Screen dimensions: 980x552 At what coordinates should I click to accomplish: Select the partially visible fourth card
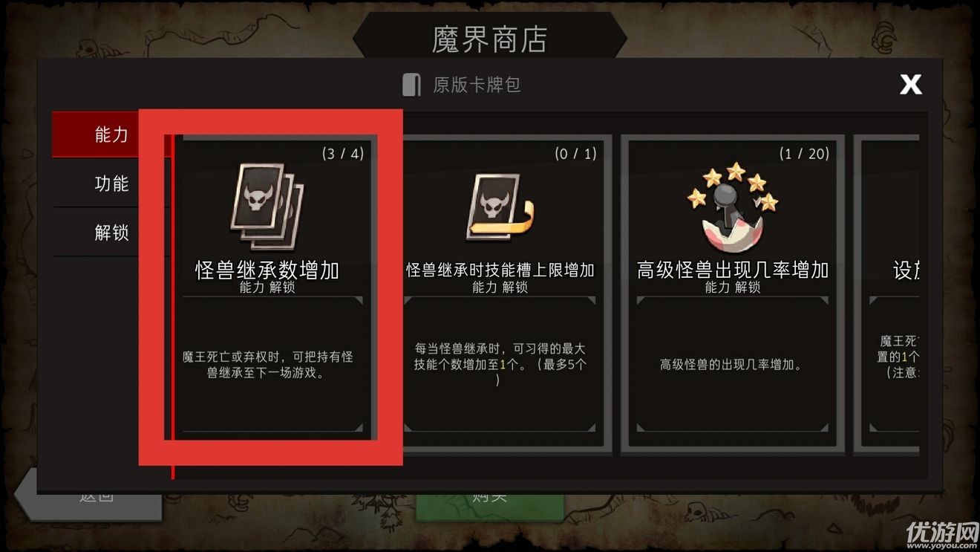887,291
